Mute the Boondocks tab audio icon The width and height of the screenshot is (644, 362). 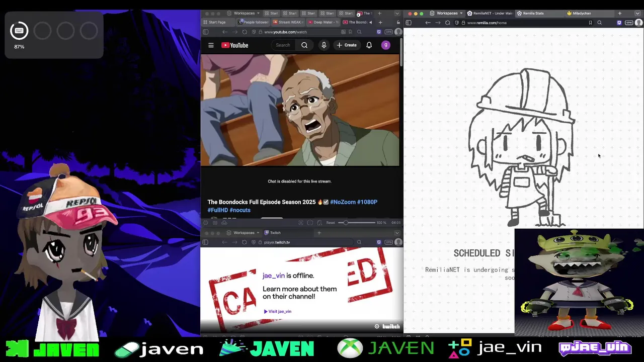(371, 22)
